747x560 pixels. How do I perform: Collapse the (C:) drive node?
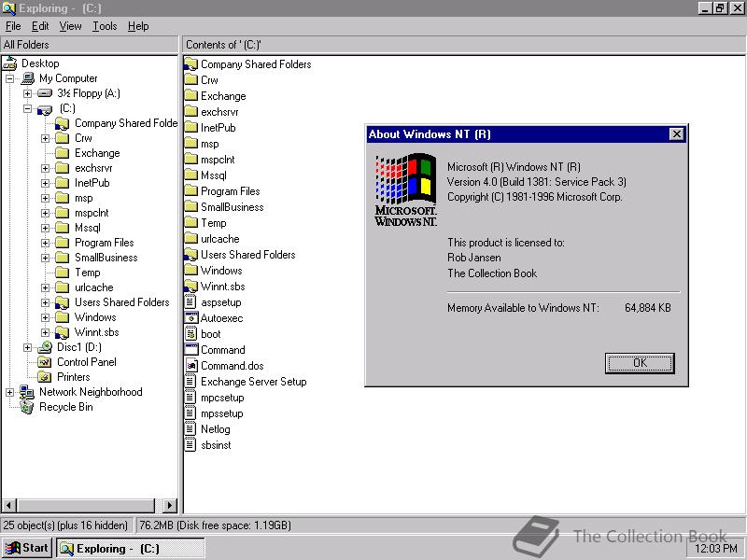(28, 108)
